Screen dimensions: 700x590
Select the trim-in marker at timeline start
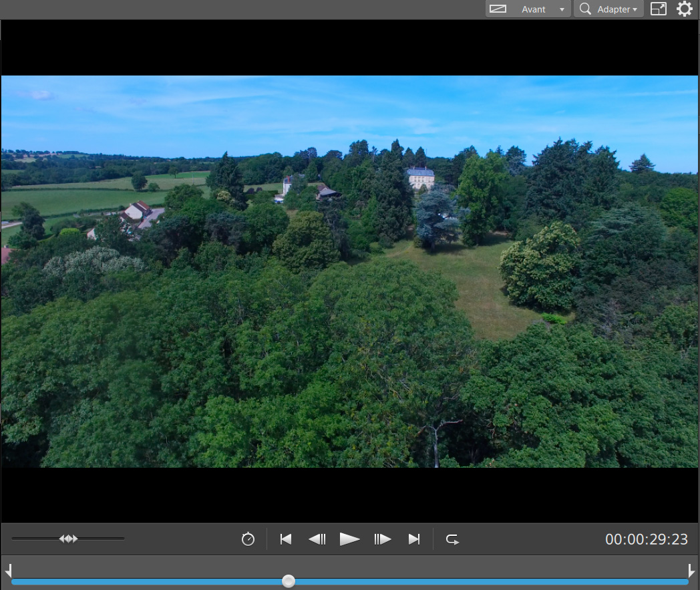pos(8,571)
